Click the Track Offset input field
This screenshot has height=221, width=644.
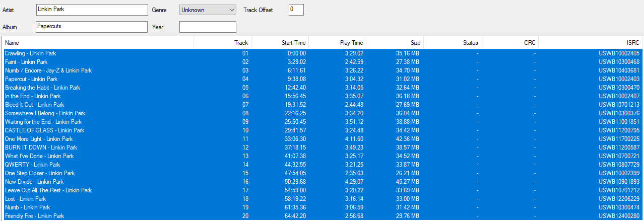(296, 10)
